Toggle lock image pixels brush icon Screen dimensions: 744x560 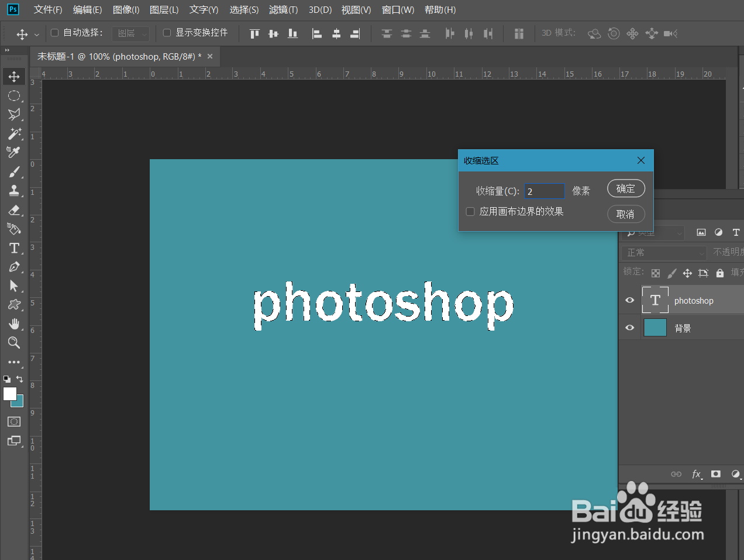[672, 273]
